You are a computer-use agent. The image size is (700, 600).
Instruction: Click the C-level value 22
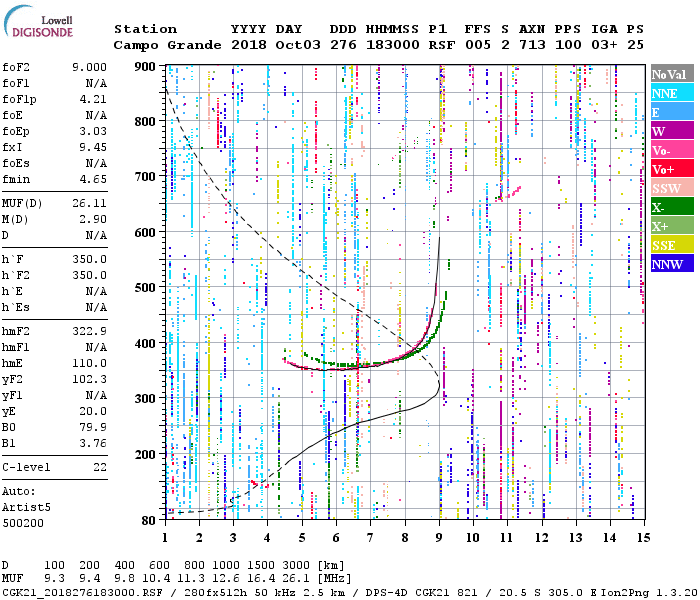click(x=100, y=467)
